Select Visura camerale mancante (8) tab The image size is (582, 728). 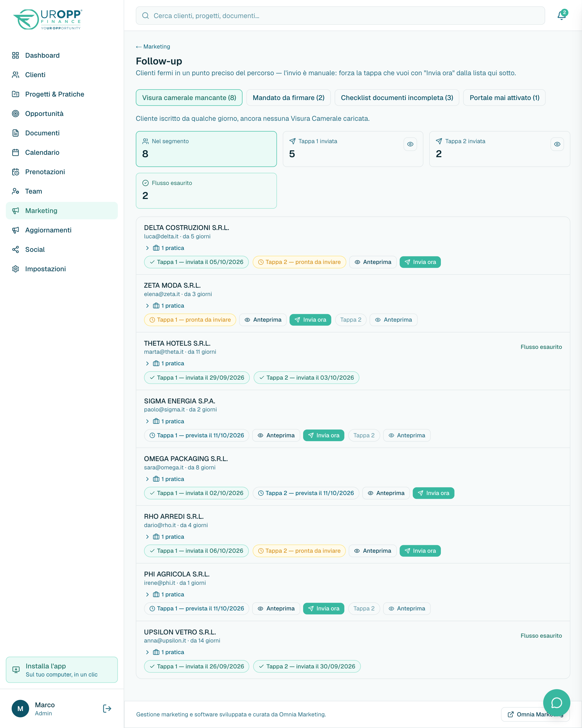click(x=189, y=98)
